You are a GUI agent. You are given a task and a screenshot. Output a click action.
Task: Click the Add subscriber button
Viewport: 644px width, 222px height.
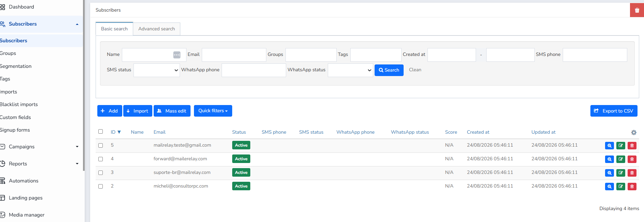(110, 111)
